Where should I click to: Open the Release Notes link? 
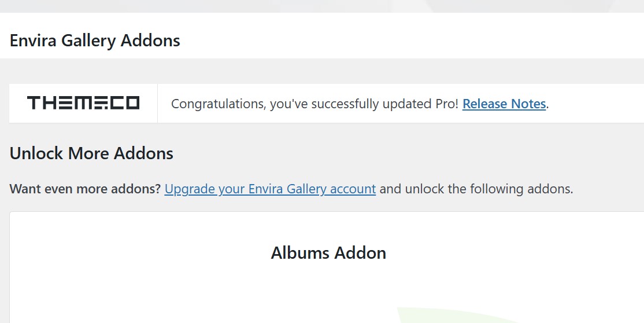point(504,104)
